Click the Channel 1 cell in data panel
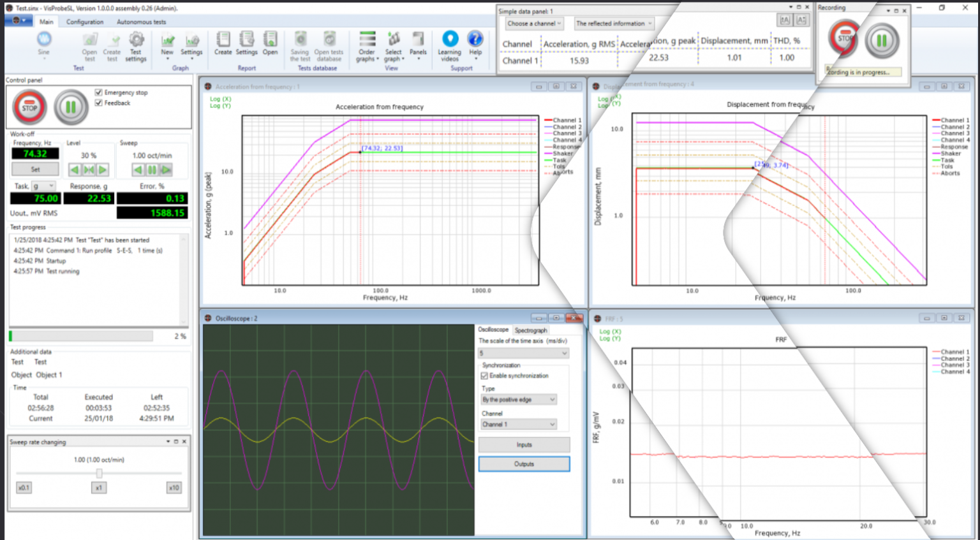980x540 pixels. pos(519,61)
